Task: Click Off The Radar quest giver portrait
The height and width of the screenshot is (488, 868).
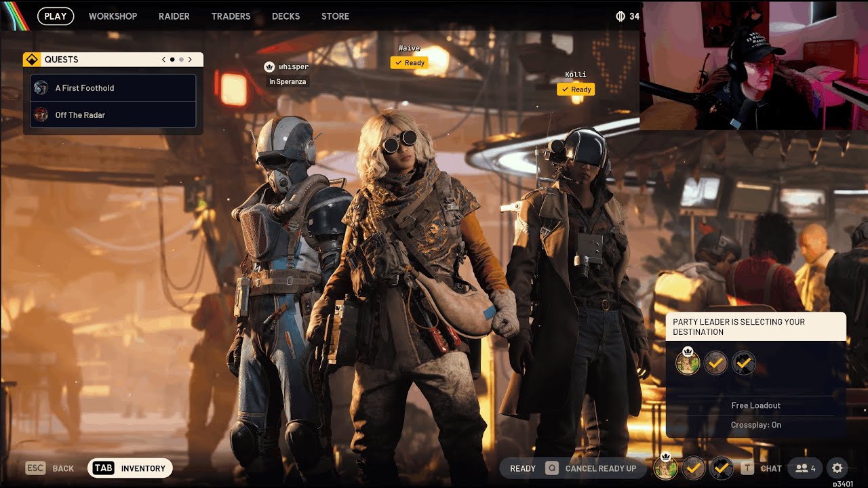Action: point(41,115)
